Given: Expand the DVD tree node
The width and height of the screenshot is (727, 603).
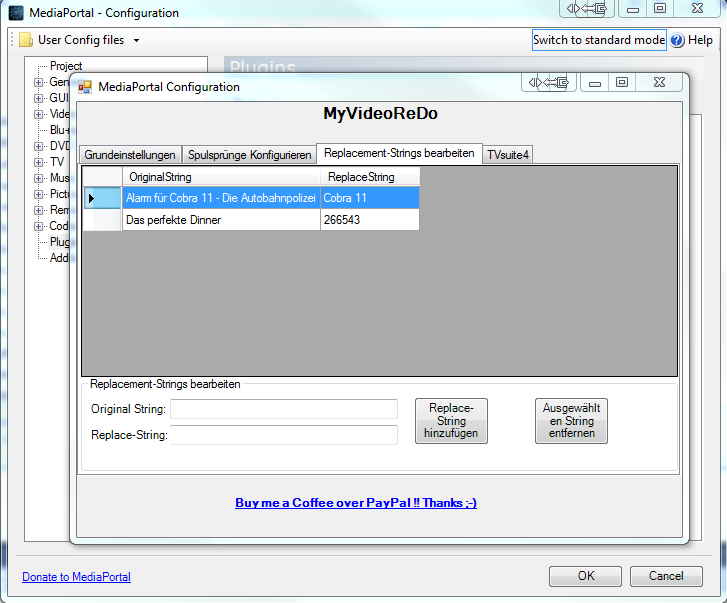Looking at the screenshot, I should 38,146.
